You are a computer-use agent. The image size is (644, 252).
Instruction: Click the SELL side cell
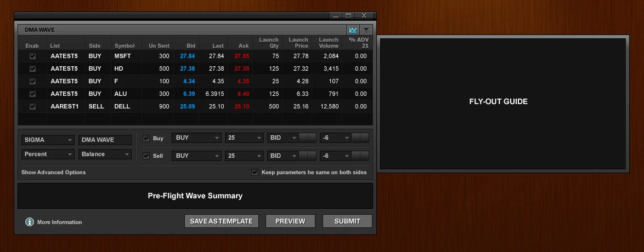[96, 106]
